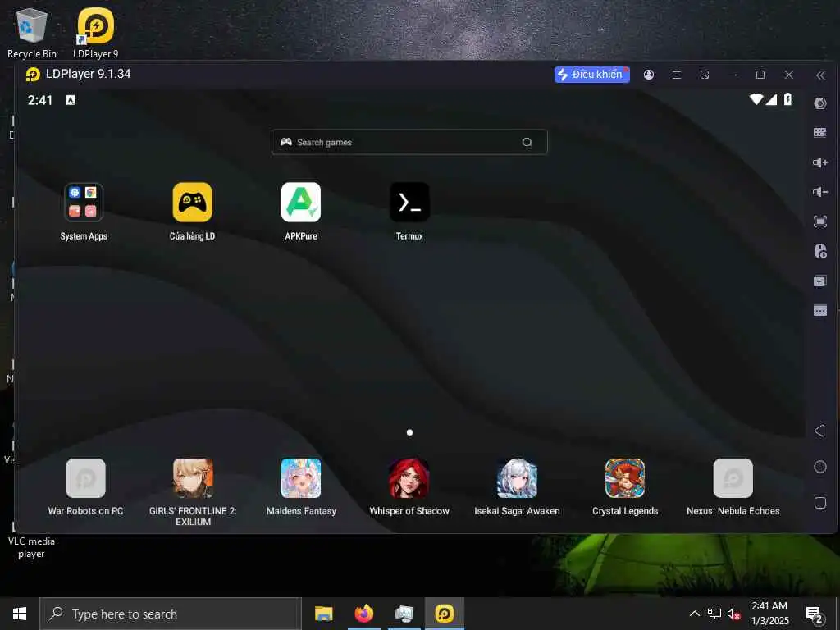This screenshot has width=840, height=630.
Task: Switch to LDPlayer taskbar button
Action: [445, 614]
